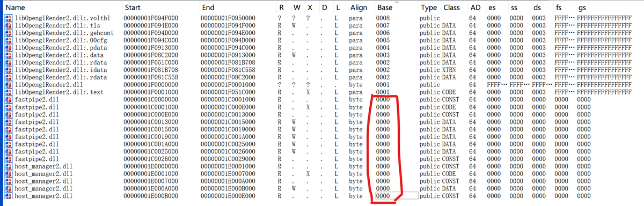Click the gs column header
This screenshot has width=644, height=206.
[582, 8]
